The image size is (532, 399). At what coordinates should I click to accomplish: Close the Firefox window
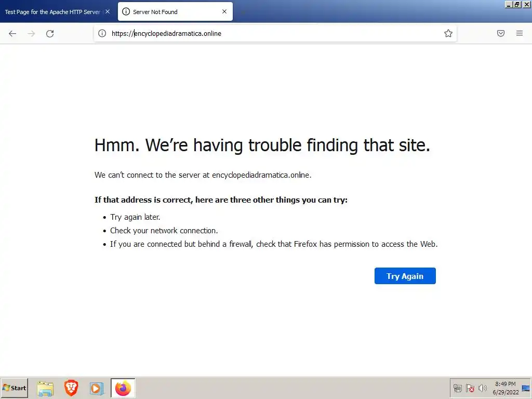coord(526,4)
